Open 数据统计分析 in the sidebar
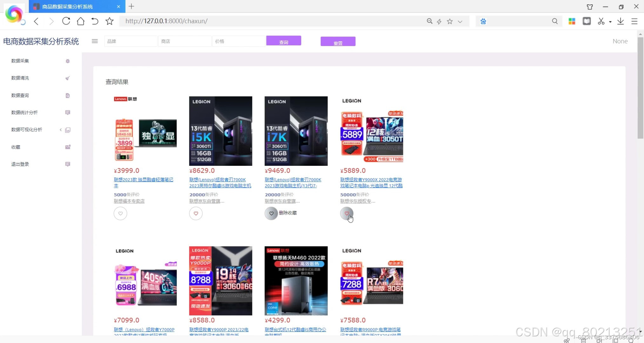644x343 pixels. coord(24,113)
